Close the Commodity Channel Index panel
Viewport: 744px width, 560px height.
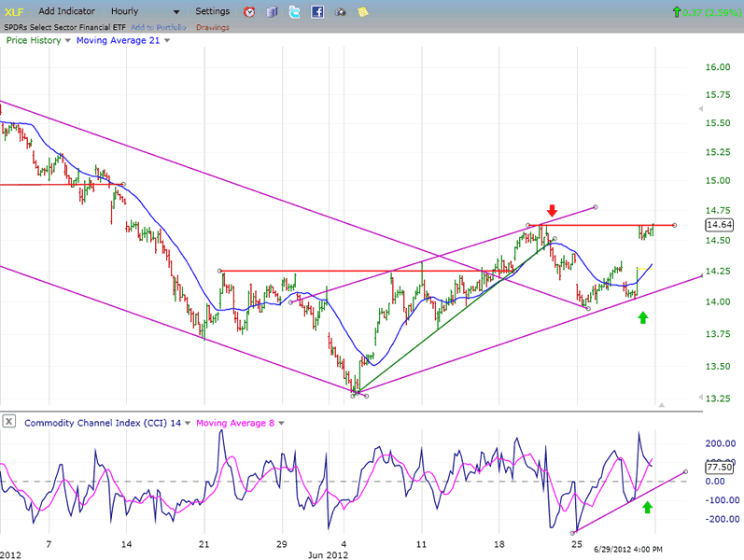8,422
